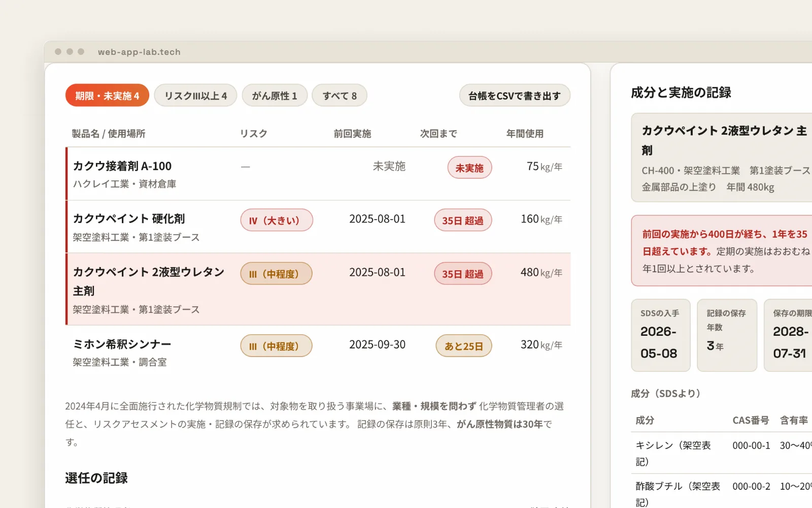This screenshot has width=812, height=508.
Task: Click the 記録の保存年数 3年 card
Action: point(727,335)
